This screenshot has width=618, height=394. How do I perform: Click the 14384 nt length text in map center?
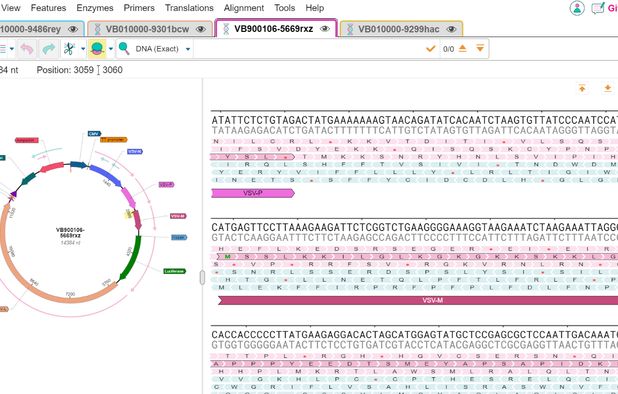coord(70,243)
